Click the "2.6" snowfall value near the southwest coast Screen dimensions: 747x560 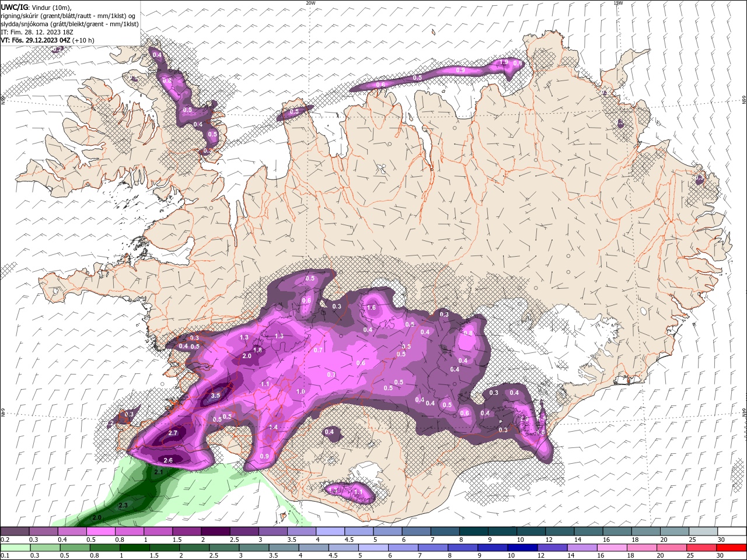tap(168, 460)
